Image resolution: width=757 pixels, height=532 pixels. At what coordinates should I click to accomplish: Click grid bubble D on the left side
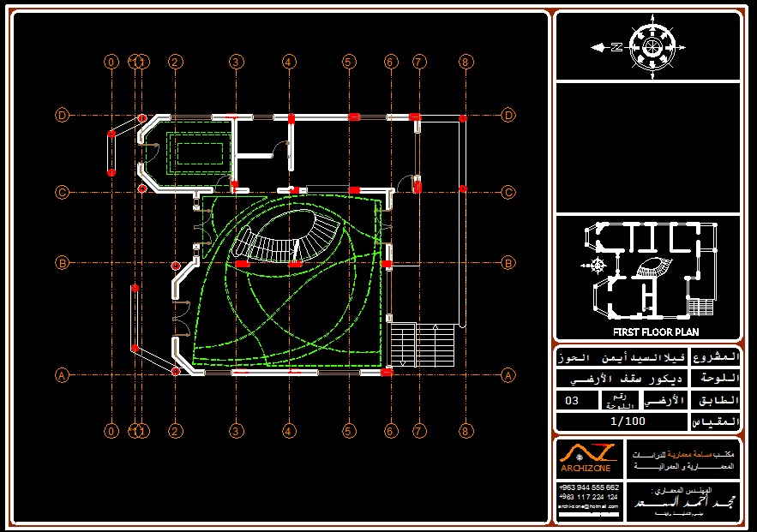(x=62, y=115)
